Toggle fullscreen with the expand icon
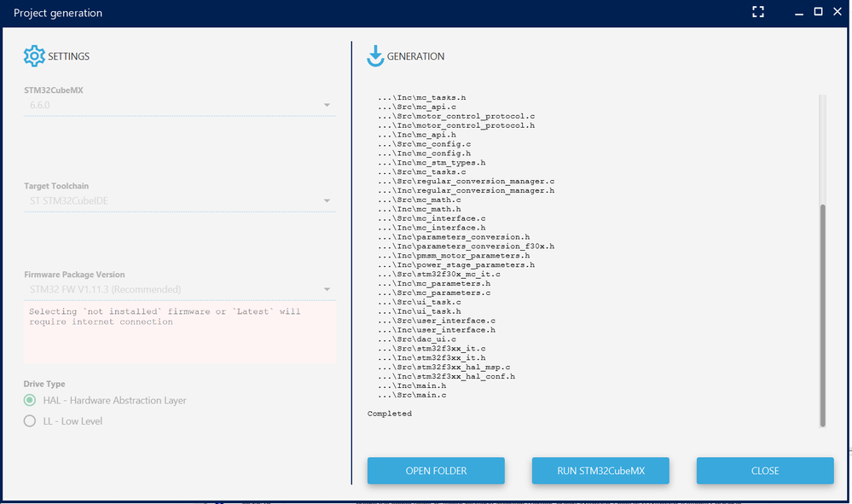Viewport: 852px width, 504px height. 758,12
